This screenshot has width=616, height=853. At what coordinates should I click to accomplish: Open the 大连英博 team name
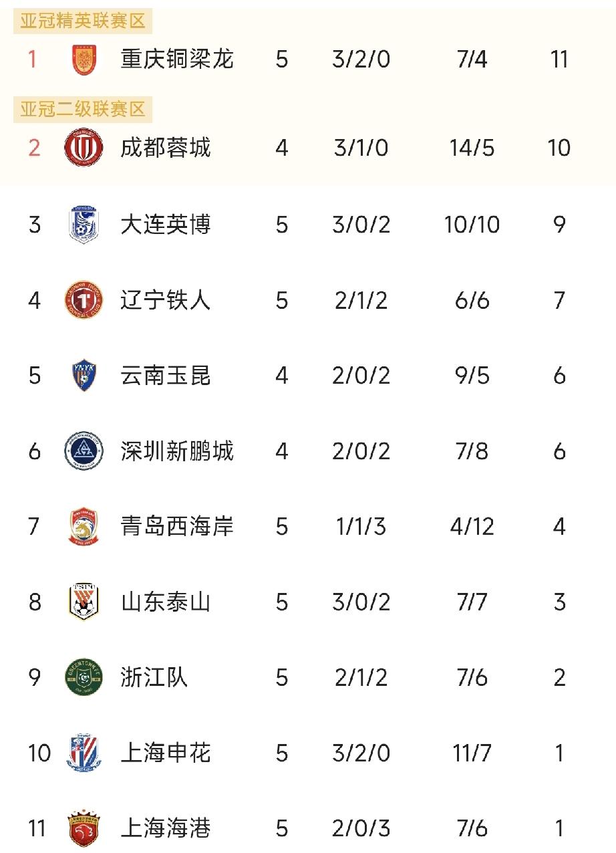[x=166, y=225]
